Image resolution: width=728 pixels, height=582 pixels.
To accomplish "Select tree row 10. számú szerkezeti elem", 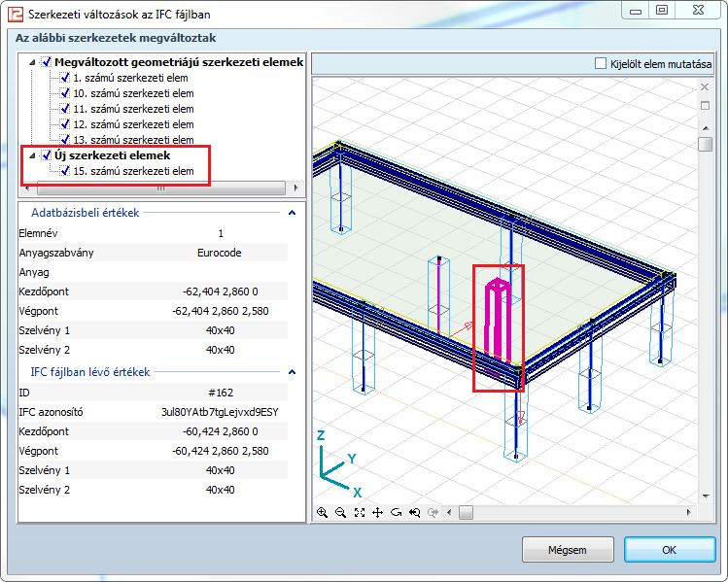I will coord(133,93).
